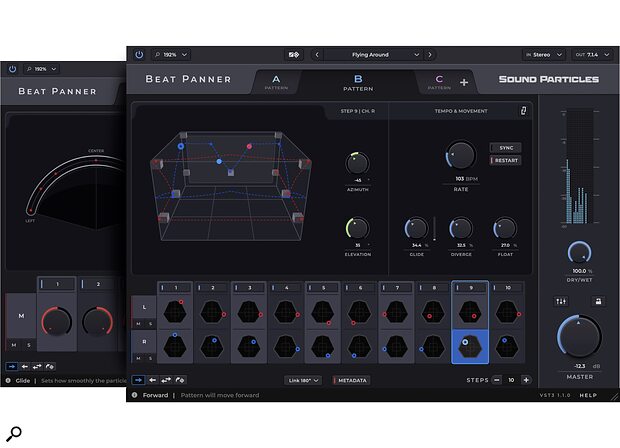Image resolution: width=620 pixels, height=448 pixels.
Task: Decrease steps with the minus button
Action: (x=497, y=380)
